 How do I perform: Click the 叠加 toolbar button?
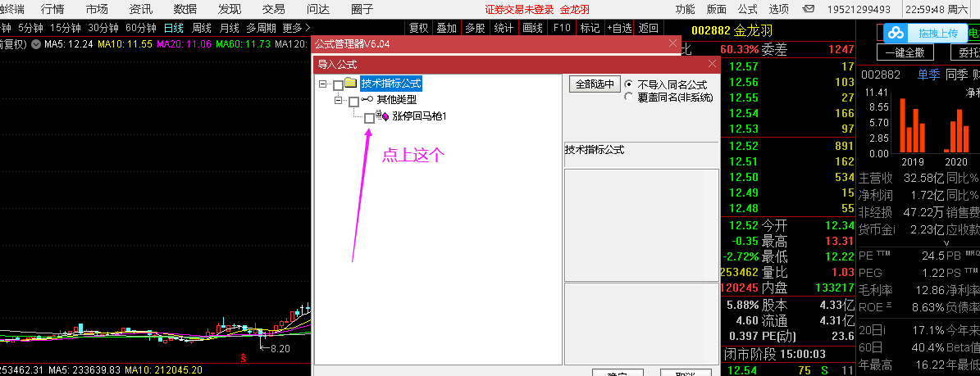click(446, 28)
